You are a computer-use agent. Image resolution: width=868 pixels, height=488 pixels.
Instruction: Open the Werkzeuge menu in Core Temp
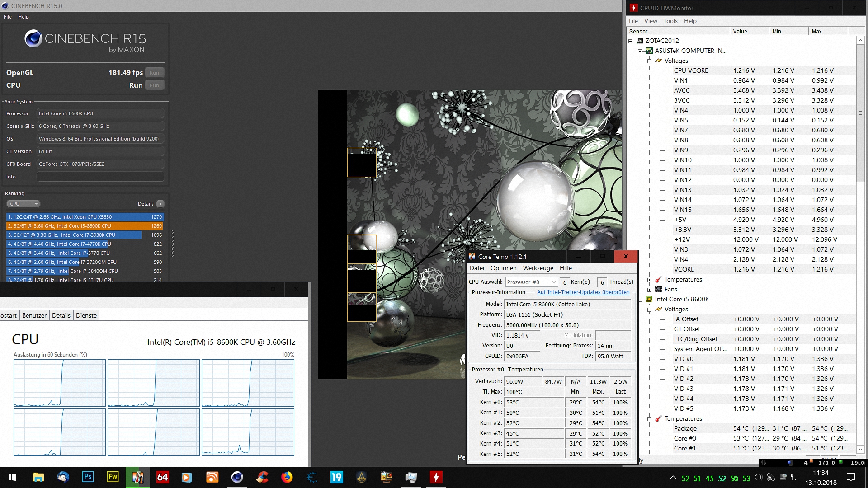click(x=538, y=268)
